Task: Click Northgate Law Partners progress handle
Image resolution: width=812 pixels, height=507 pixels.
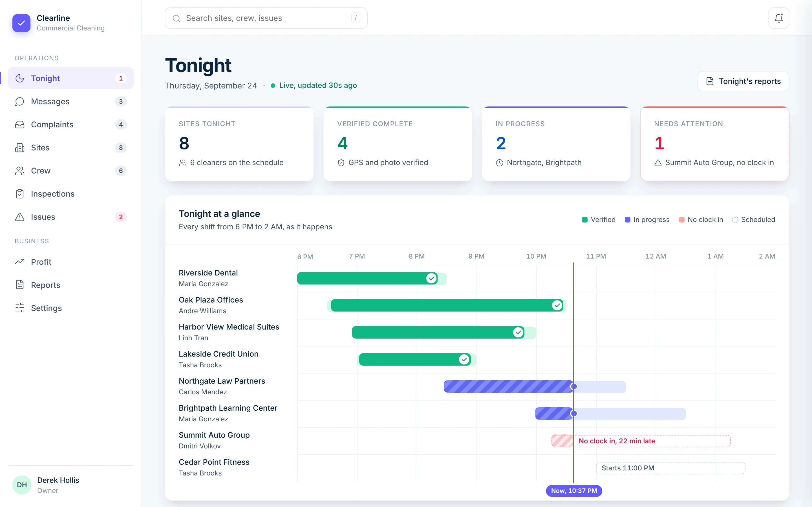Action: (574, 387)
